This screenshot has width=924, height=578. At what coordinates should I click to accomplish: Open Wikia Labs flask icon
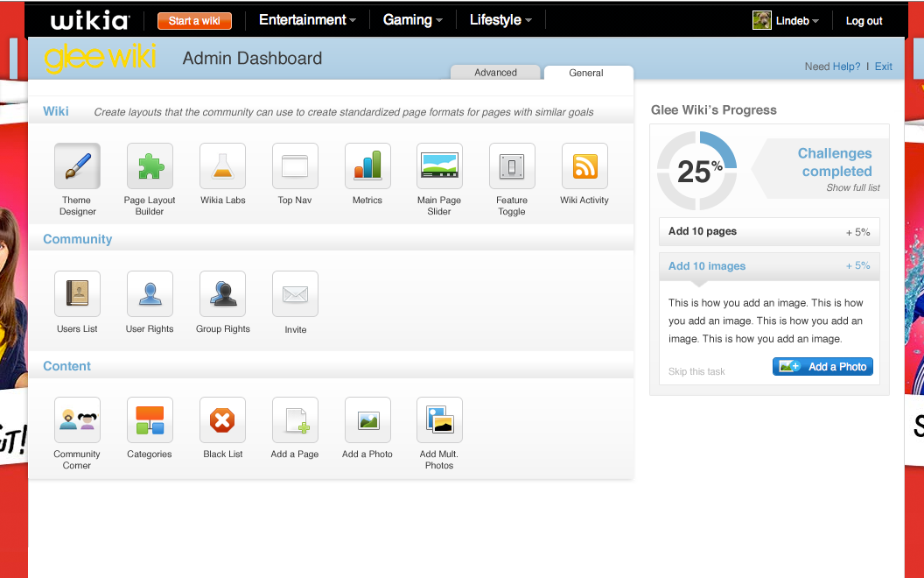[x=223, y=166]
